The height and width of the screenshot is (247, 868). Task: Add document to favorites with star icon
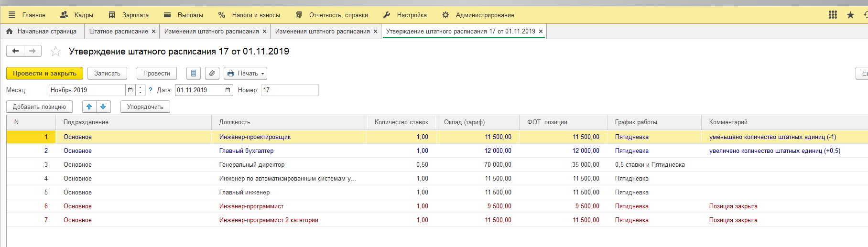pos(56,52)
